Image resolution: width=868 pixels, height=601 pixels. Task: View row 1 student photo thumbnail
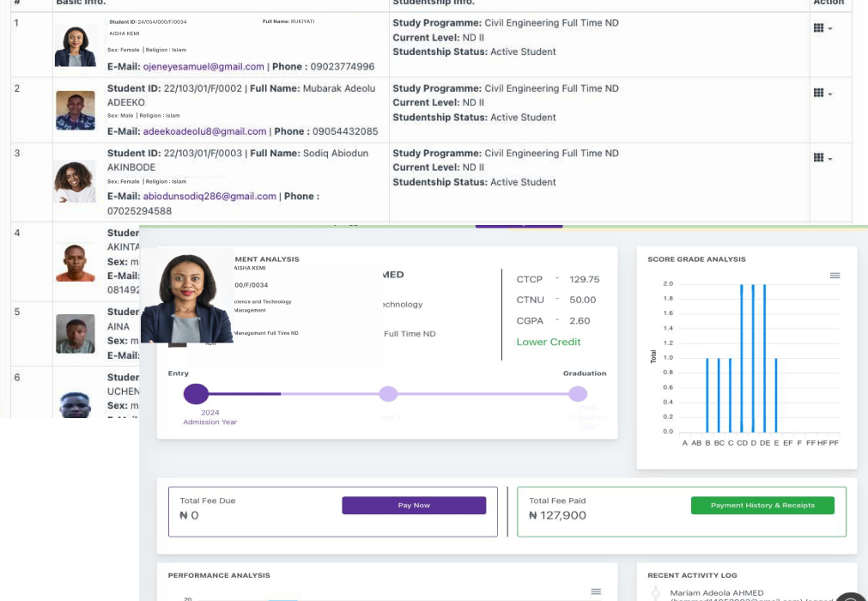tap(76, 46)
